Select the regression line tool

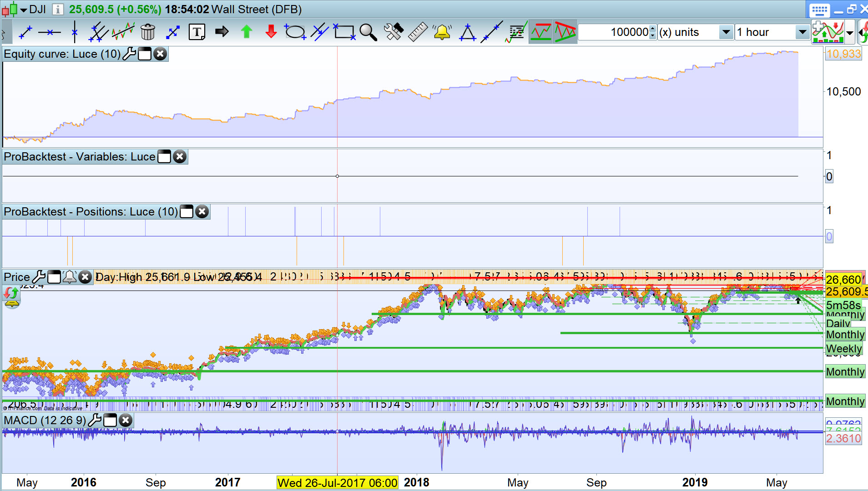123,32
